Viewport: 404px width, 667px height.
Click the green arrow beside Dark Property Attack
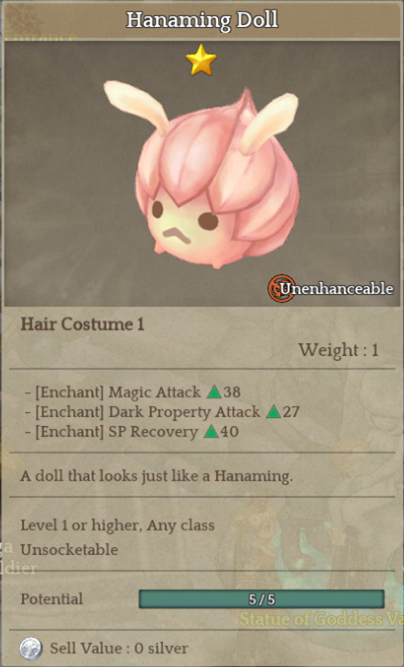tap(273, 412)
